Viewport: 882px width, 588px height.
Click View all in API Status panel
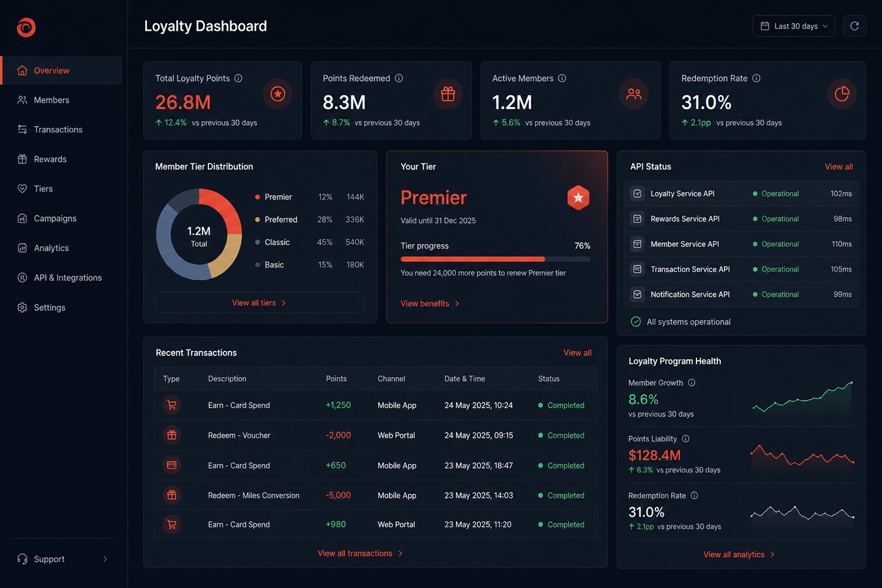pyautogui.click(x=839, y=167)
